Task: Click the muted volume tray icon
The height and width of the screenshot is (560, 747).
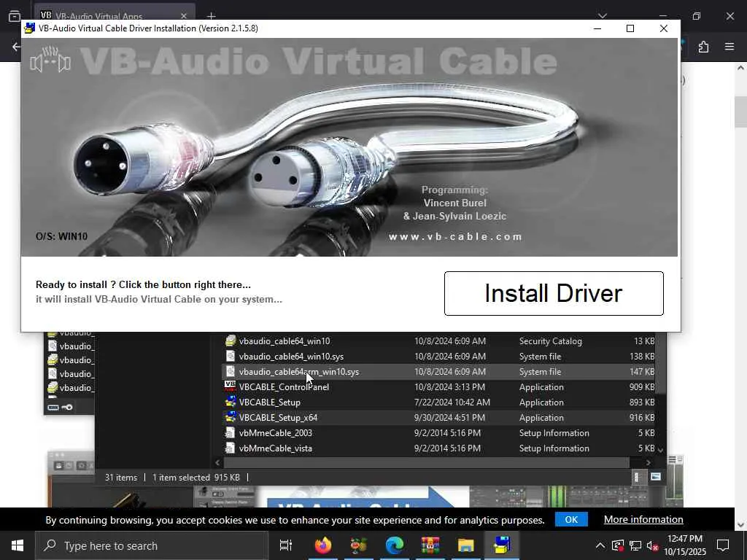Action: tap(653, 545)
